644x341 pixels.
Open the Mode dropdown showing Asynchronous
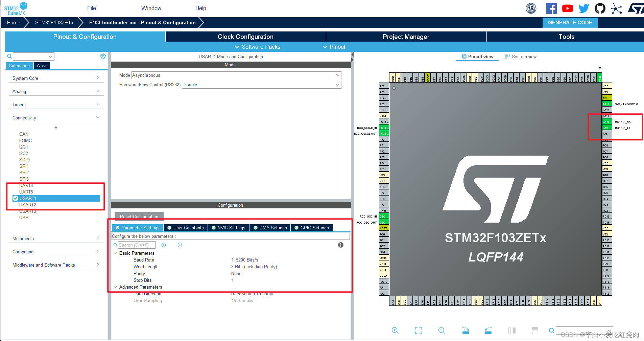click(236, 75)
